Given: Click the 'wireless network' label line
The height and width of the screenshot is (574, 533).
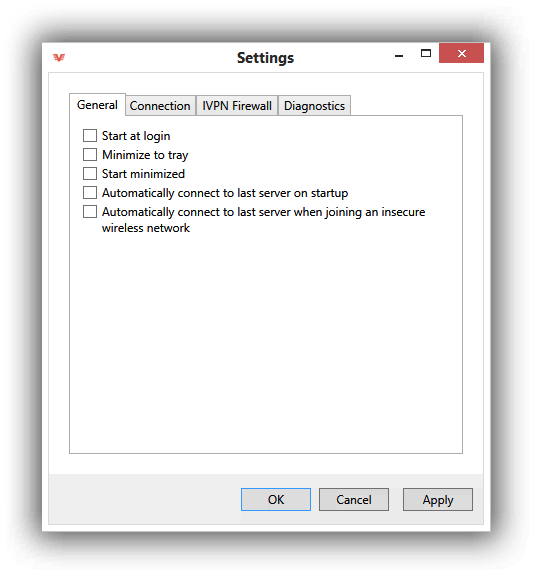Looking at the screenshot, I should click(x=146, y=228).
